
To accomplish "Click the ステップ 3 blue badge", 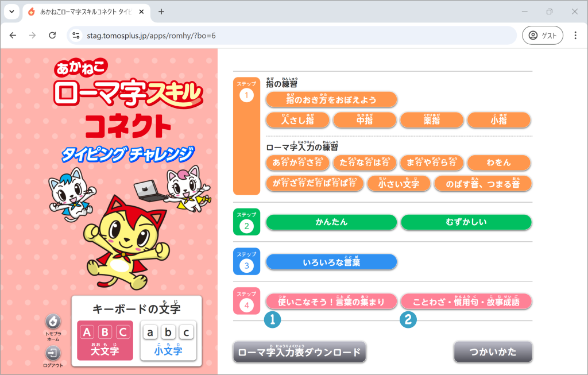I will coord(246,262).
